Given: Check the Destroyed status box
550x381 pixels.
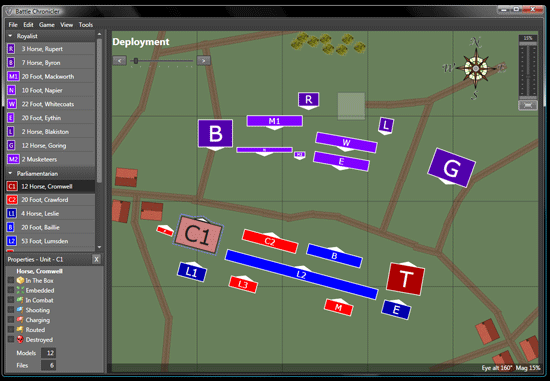Looking at the screenshot, I should 11,339.
